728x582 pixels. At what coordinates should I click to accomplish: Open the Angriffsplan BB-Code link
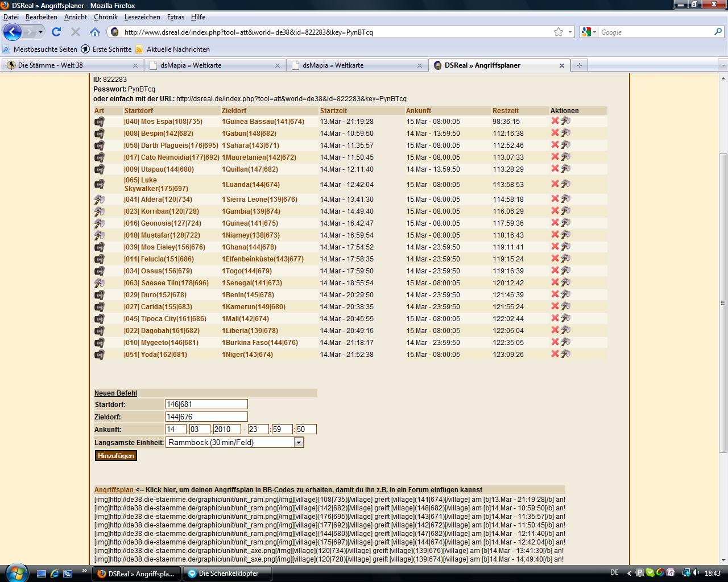point(114,489)
